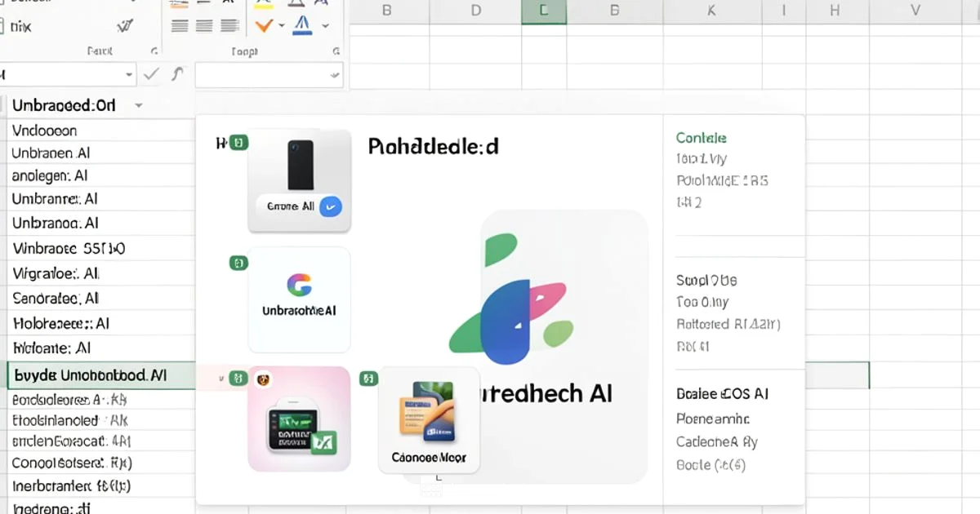The image size is (980, 514).
Task: Select the align-left text icon in the ribbon
Action: [179, 24]
